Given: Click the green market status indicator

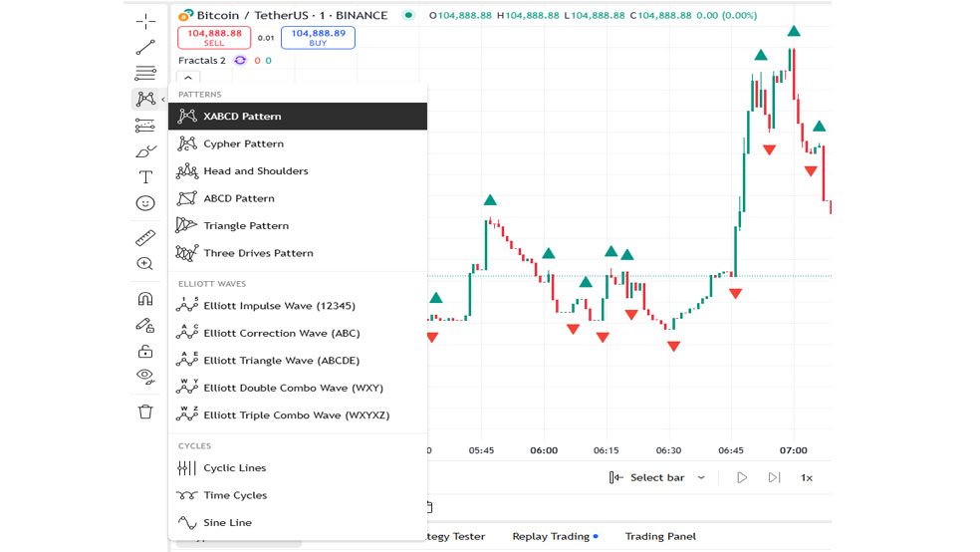Looking at the screenshot, I should 408,15.
